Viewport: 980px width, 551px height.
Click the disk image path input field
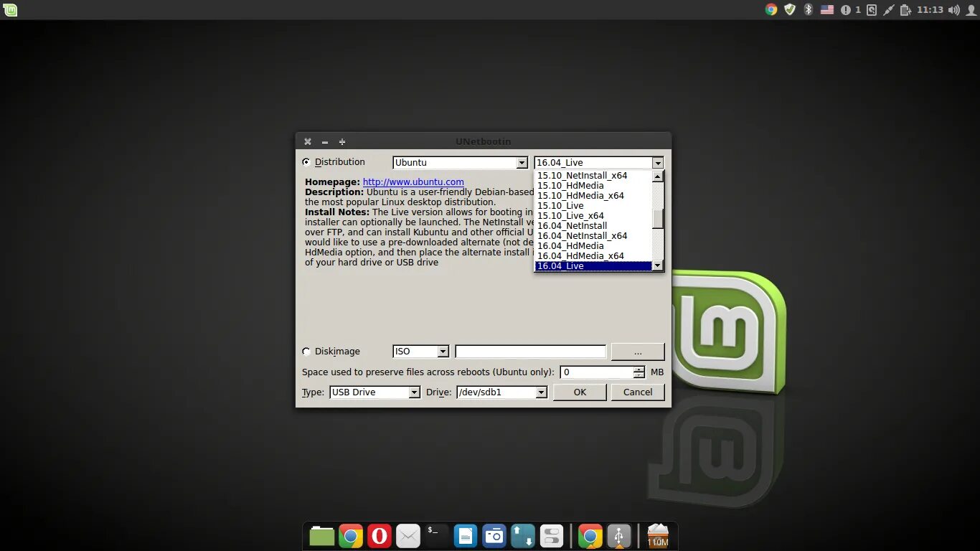(x=531, y=352)
